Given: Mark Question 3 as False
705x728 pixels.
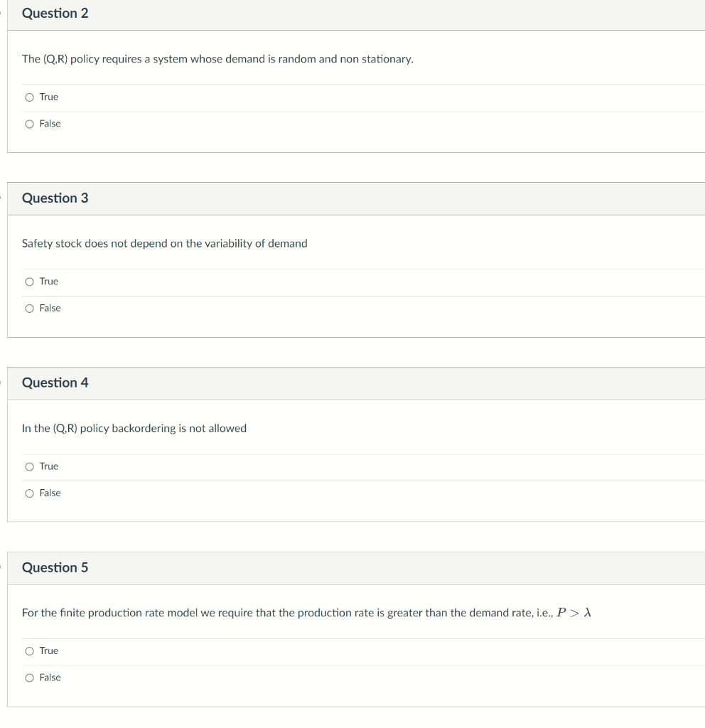Looking at the screenshot, I should [x=29, y=309].
